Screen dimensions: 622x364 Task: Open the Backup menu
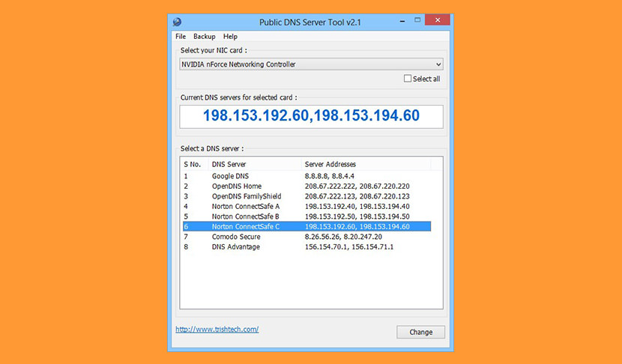click(205, 37)
